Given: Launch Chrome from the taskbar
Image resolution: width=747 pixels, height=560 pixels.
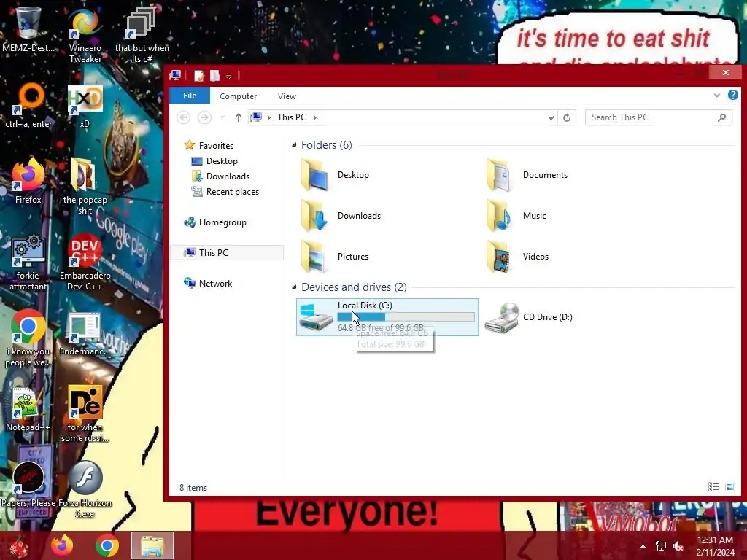Looking at the screenshot, I should click(x=107, y=545).
